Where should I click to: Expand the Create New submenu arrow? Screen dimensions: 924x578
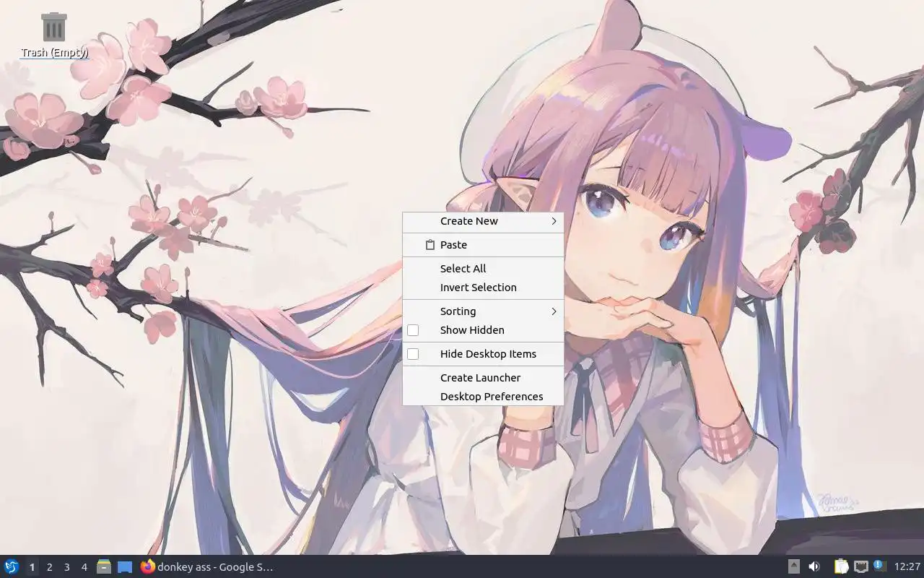click(554, 221)
